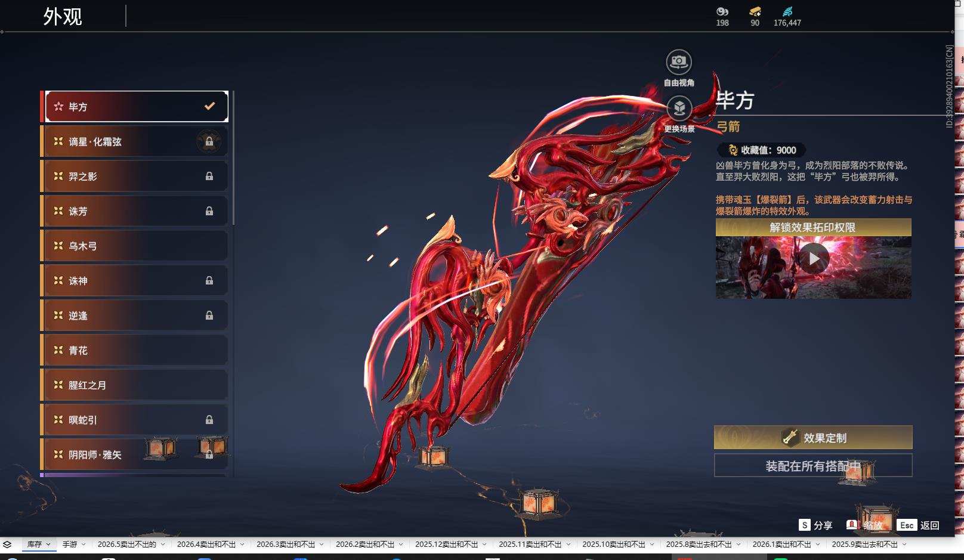Viewport: 964px width, 560px height.
Task: Switch to the 2025.12卖出和不出 sheet tab
Action: point(447,544)
